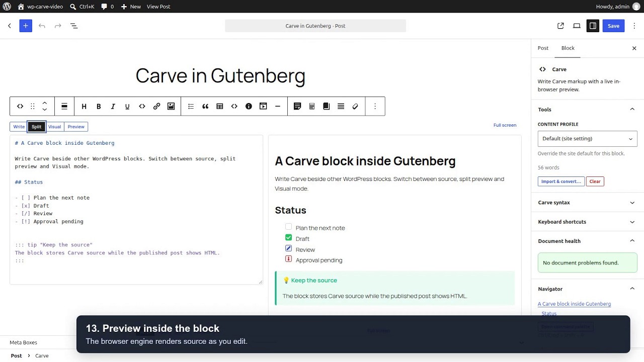Open block Options three-dot menu
The height and width of the screenshot is (362, 644).
[375, 106]
